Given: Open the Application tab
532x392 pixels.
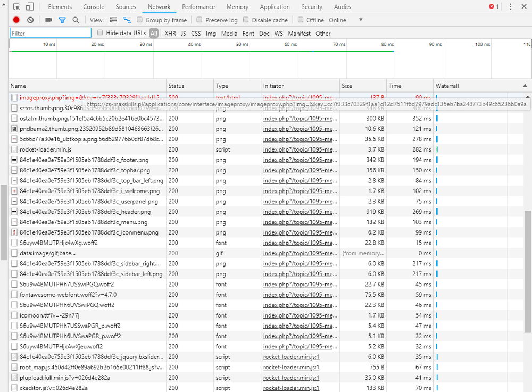Looking at the screenshot, I should tap(275, 7).
